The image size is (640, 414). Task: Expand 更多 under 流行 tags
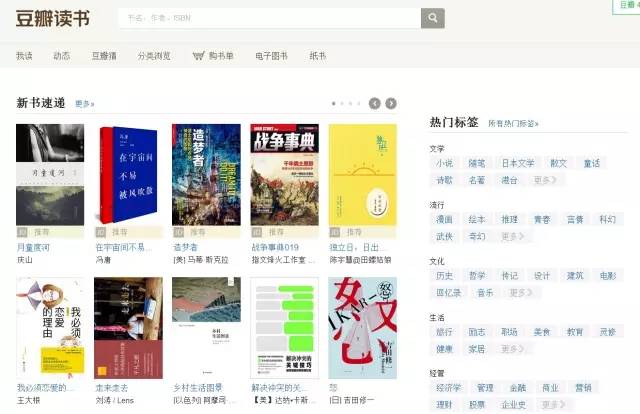[513, 236]
